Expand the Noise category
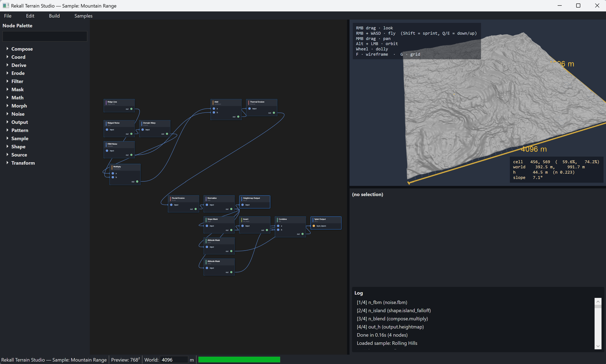 [7, 114]
